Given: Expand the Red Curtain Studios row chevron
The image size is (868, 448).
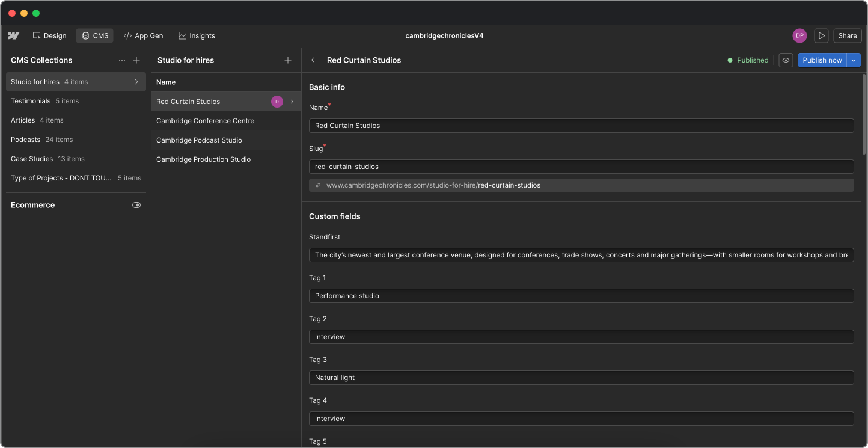Looking at the screenshot, I should click(x=292, y=102).
